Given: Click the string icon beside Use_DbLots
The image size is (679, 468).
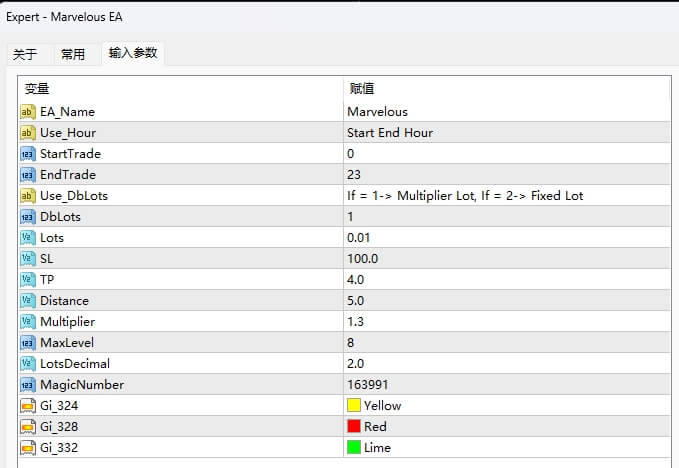Looking at the screenshot, I should 28,196.
